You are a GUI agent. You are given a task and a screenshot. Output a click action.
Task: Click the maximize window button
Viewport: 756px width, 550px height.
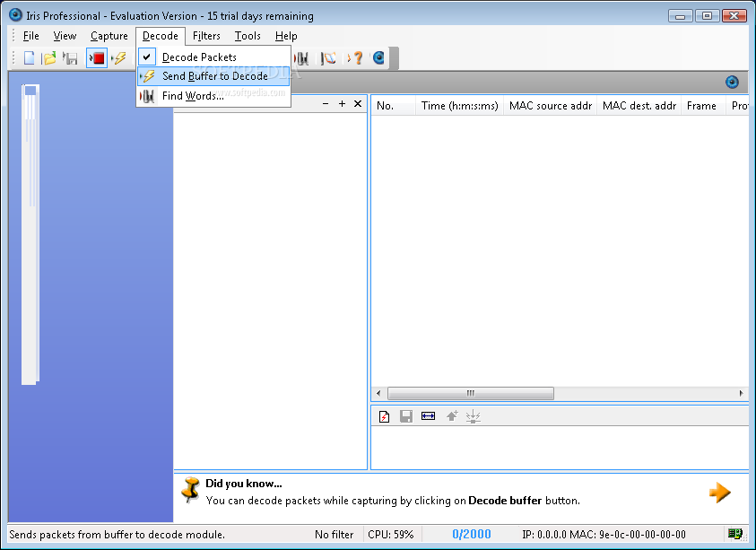coord(707,15)
